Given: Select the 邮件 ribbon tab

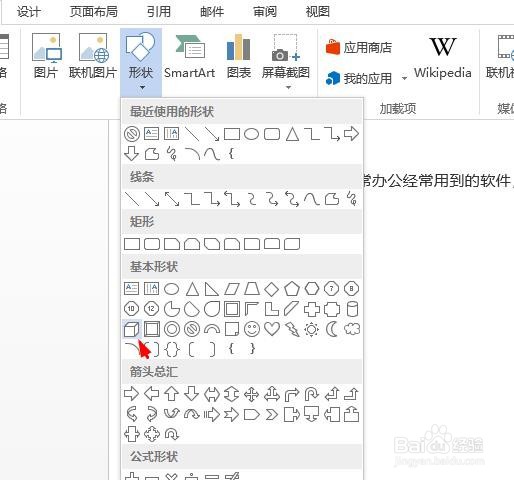Looking at the screenshot, I should click(212, 12).
